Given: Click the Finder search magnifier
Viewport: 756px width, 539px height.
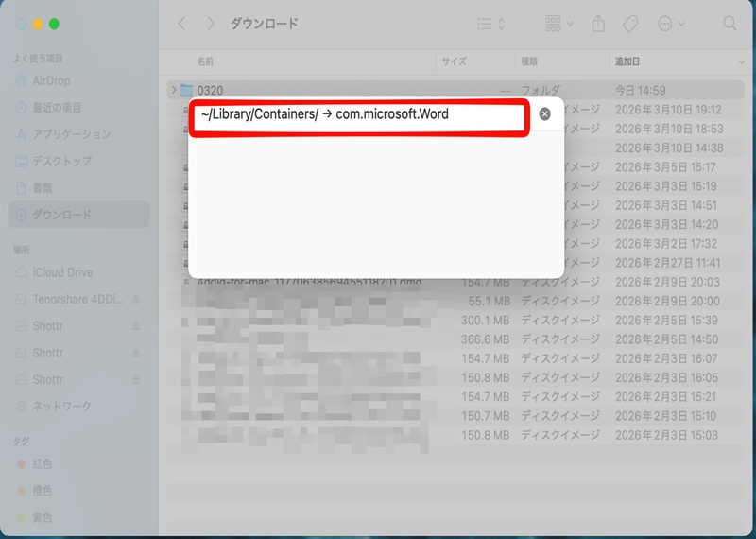Looking at the screenshot, I should tap(730, 24).
